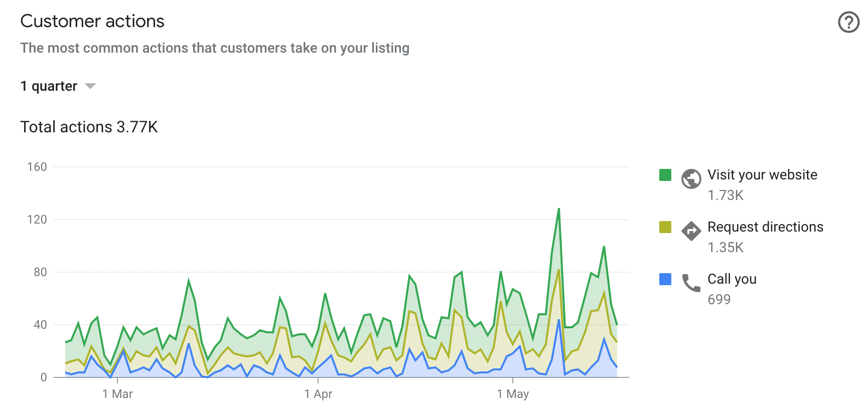Select the Call you legend label
This screenshot has height=415, width=868.
[732, 279]
